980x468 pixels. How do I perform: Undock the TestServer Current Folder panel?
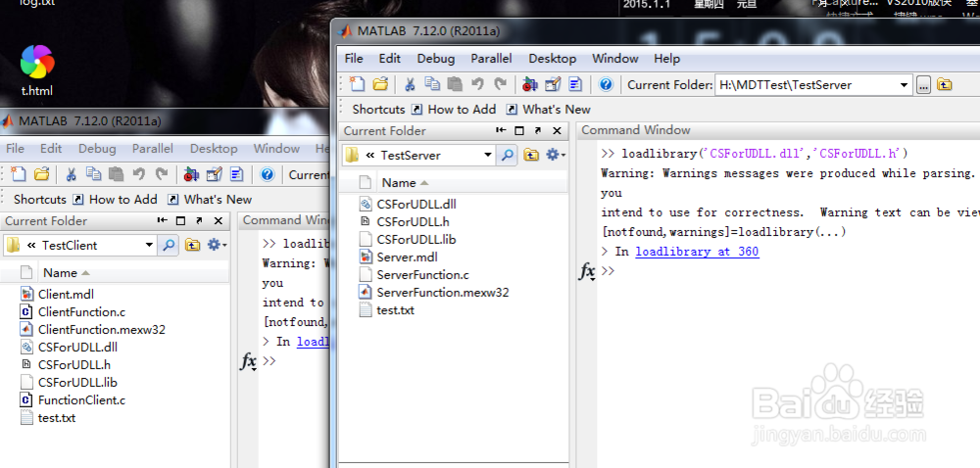point(537,130)
